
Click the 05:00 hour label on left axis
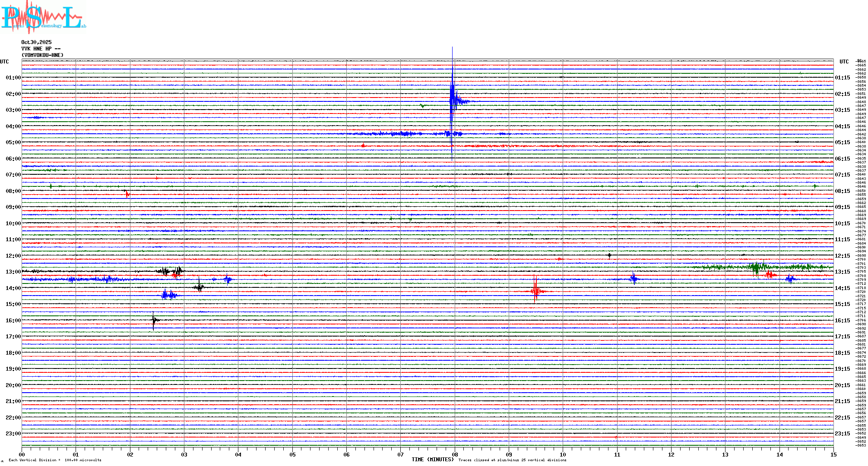(13, 142)
